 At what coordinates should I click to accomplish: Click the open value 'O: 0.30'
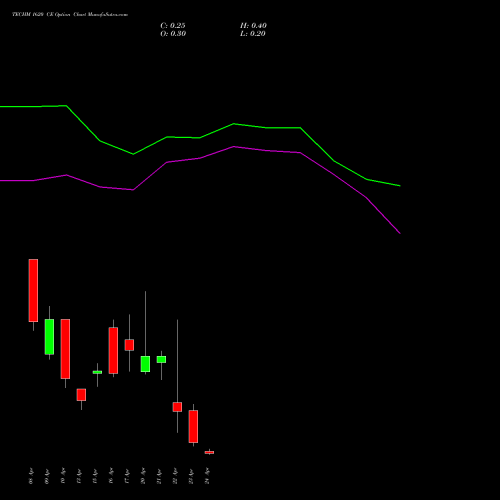pos(173,34)
